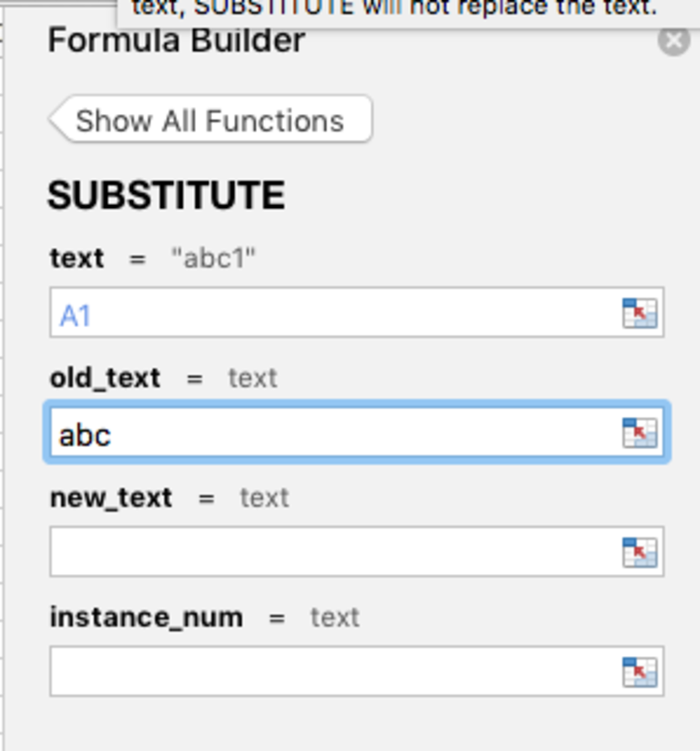Click the SUBSTITUTE tooltip text at top
This screenshot has width=700, height=751.
(x=394, y=8)
